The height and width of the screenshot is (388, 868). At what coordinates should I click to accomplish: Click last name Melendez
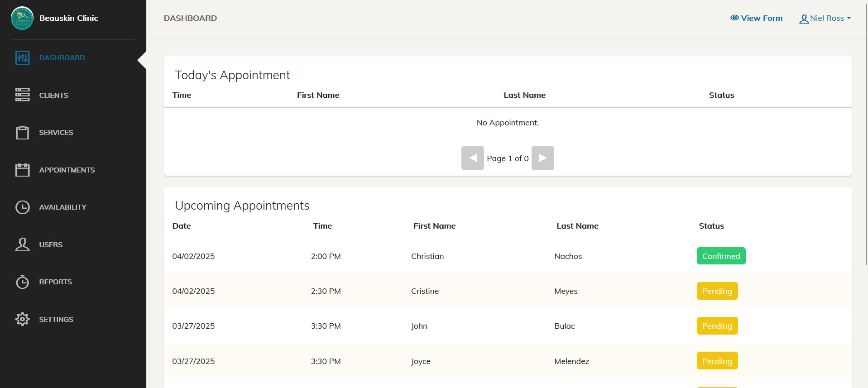(x=572, y=361)
